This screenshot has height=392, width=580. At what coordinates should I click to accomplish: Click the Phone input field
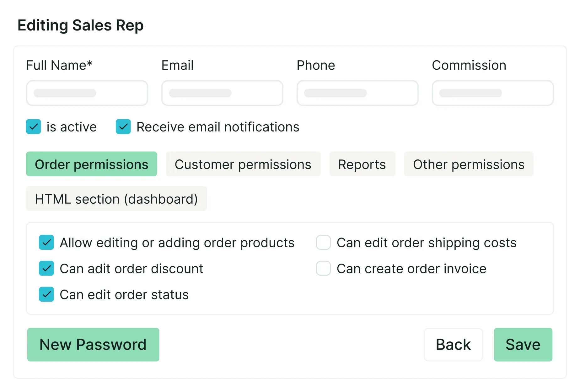click(357, 93)
